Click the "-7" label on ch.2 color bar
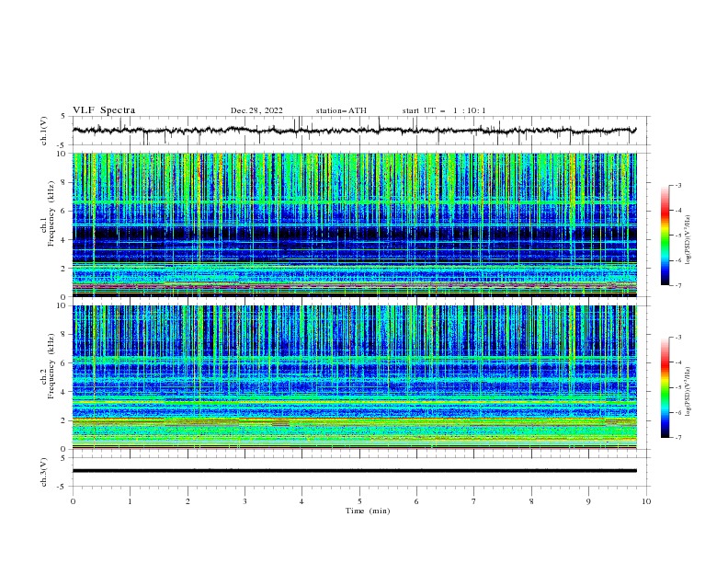The height and width of the screenshot is (563, 728). [x=677, y=437]
